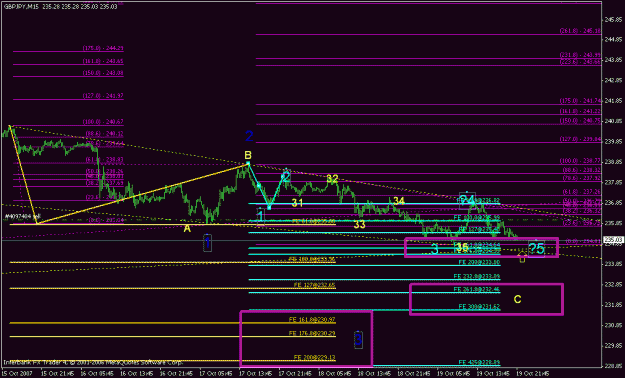Select the '#4097404 sell' order label
This screenshot has width=625, height=378.
(x=23, y=217)
